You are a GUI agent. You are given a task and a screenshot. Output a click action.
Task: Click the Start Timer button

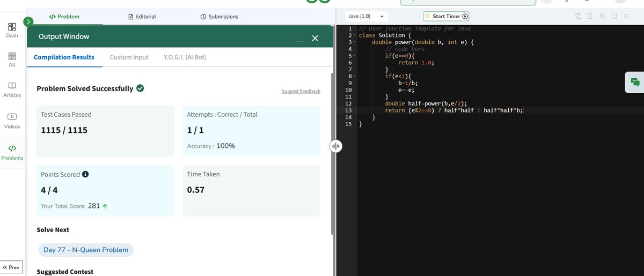click(447, 17)
